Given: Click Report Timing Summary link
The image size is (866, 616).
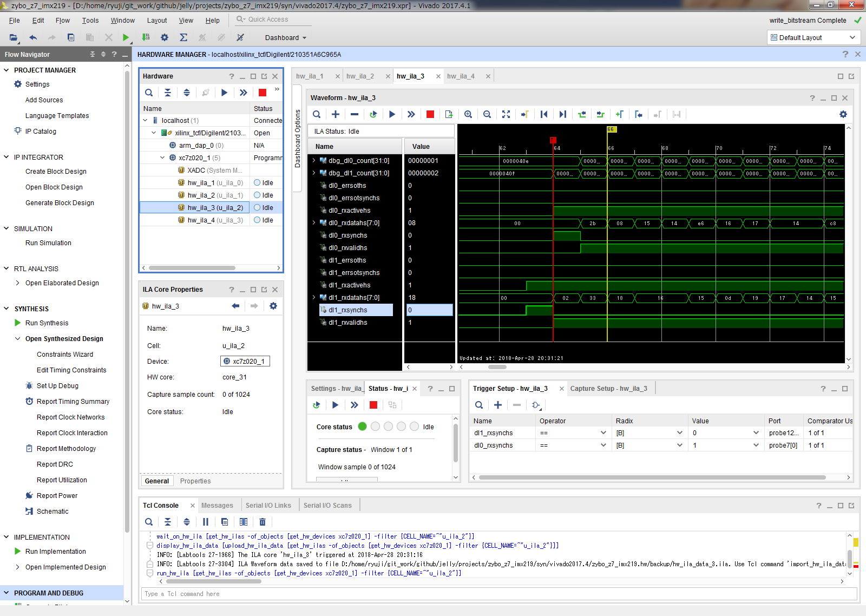Looking at the screenshot, I should tap(73, 402).
